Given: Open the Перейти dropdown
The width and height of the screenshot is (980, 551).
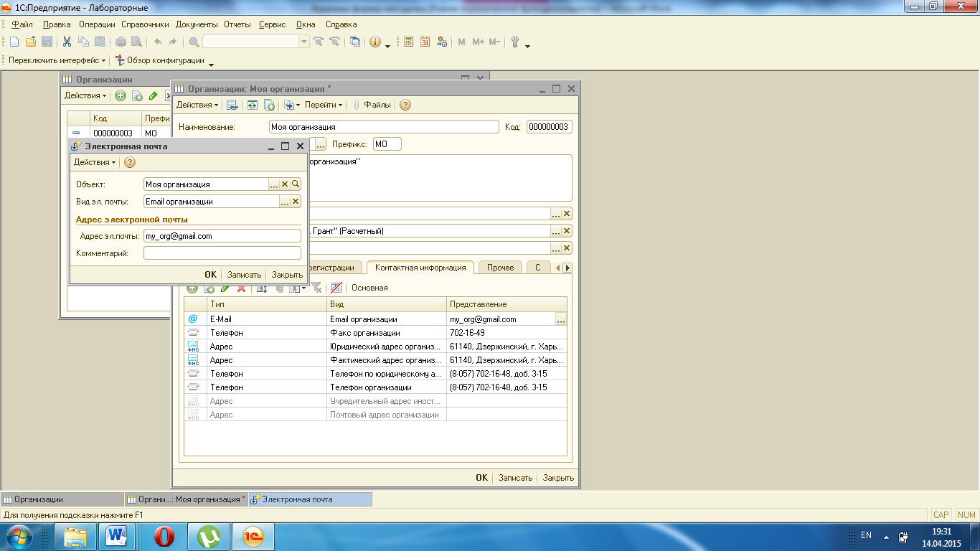Looking at the screenshot, I should pyautogui.click(x=324, y=105).
